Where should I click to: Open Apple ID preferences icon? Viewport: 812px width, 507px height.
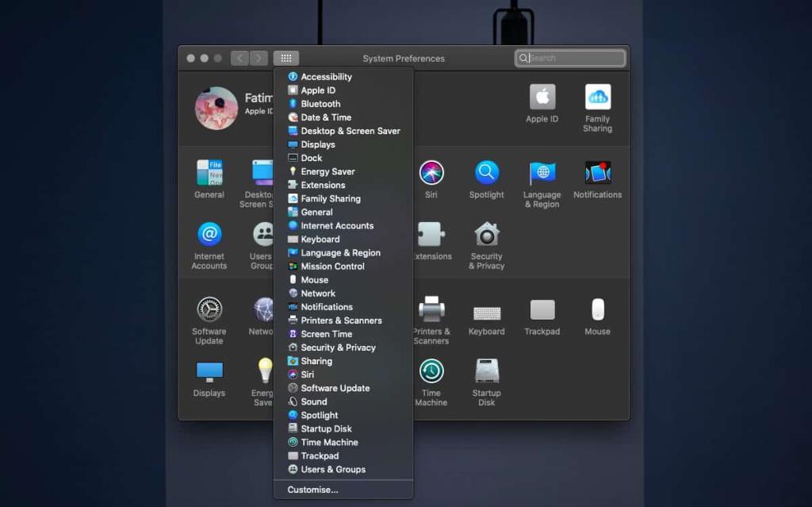[x=542, y=97]
